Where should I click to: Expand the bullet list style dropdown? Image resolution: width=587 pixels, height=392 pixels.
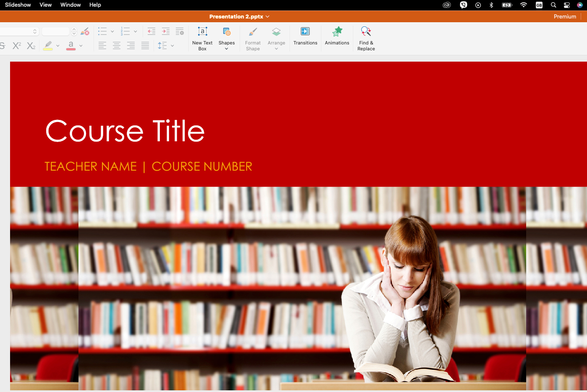click(112, 31)
